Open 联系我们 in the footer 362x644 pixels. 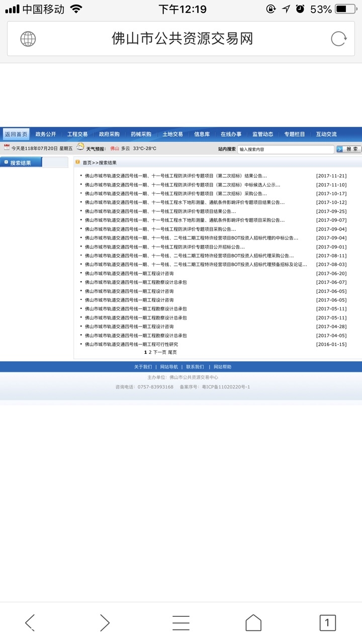(195, 367)
